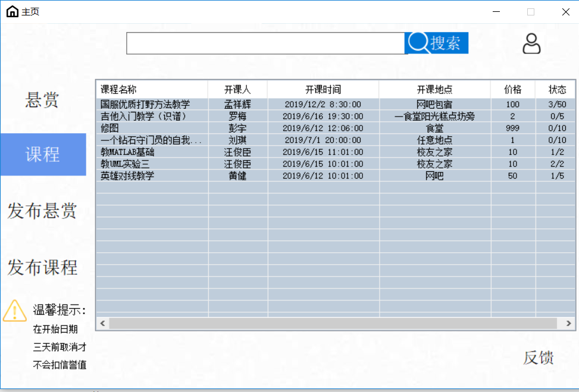
Task: Click price cell 999
Action: [512, 128]
